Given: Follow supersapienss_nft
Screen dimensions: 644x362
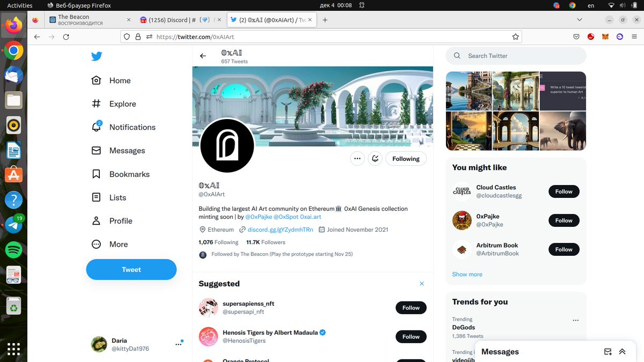Looking at the screenshot, I should point(411,308).
